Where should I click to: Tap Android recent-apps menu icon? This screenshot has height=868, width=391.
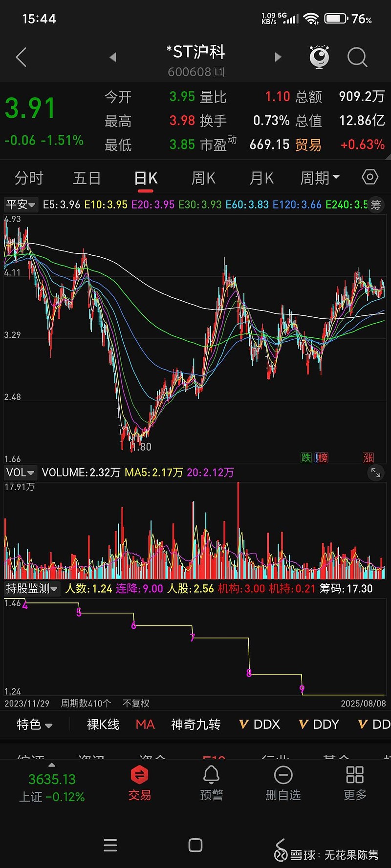(110, 845)
